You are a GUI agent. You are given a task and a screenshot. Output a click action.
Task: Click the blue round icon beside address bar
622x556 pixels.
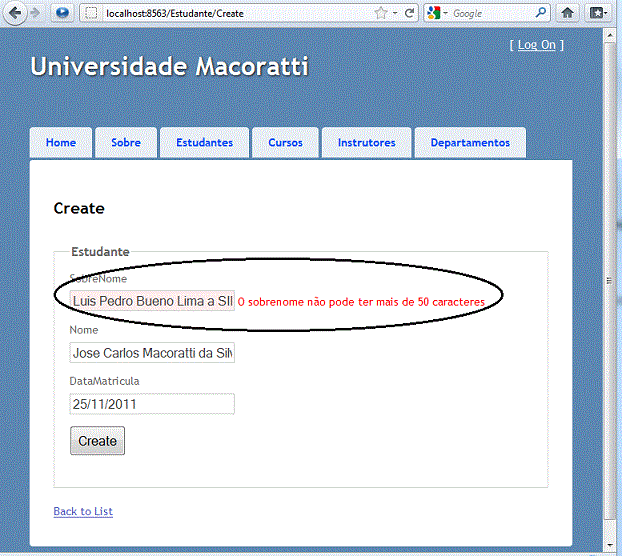tap(62, 13)
